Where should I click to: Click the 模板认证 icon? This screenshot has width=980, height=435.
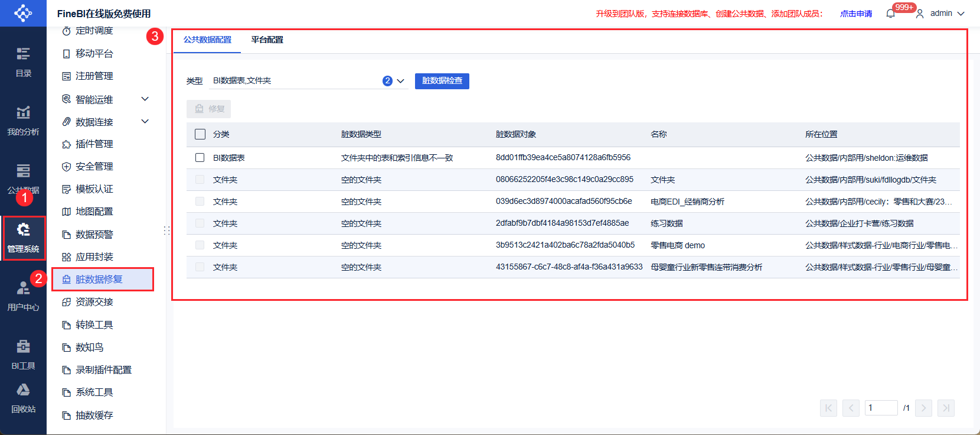coord(67,189)
